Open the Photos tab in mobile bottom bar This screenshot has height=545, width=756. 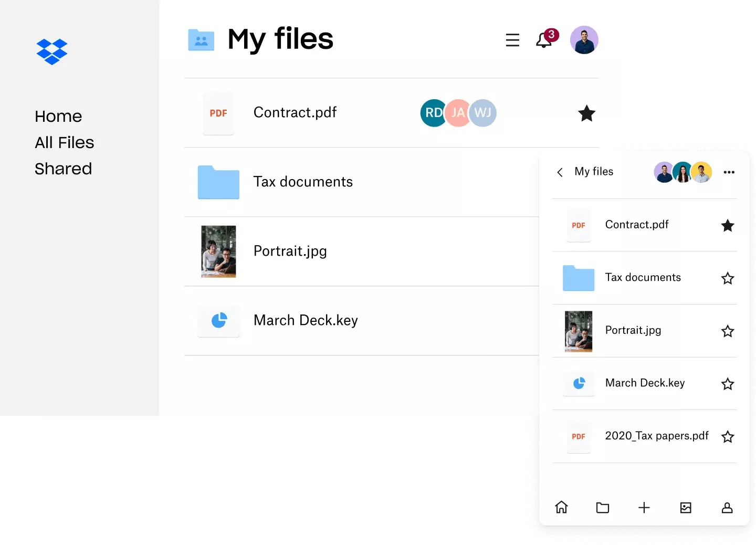click(686, 508)
